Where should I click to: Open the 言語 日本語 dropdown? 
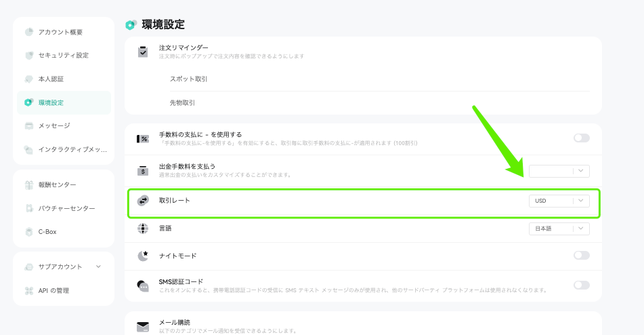(x=559, y=229)
